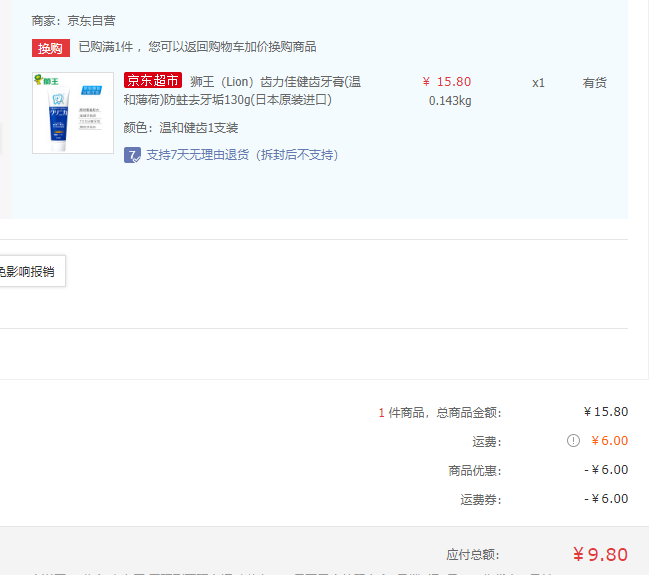
Task: Click the 应付总额 label
Action: coord(473,555)
